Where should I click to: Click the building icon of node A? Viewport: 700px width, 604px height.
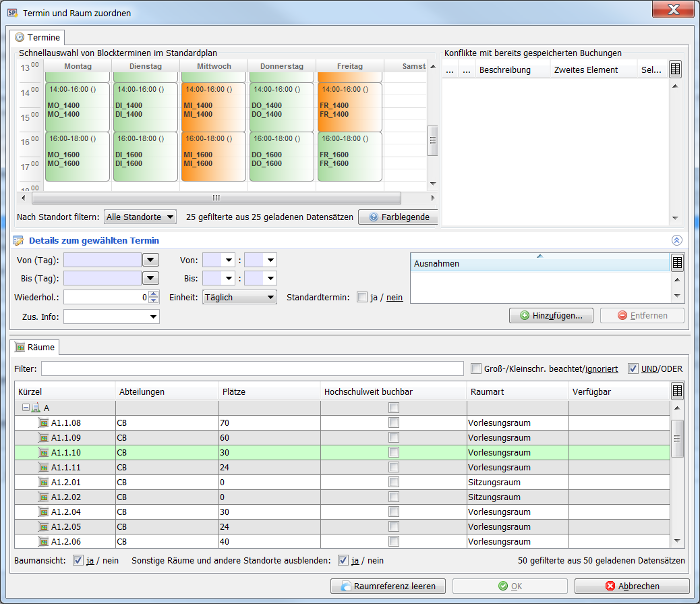point(36,408)
